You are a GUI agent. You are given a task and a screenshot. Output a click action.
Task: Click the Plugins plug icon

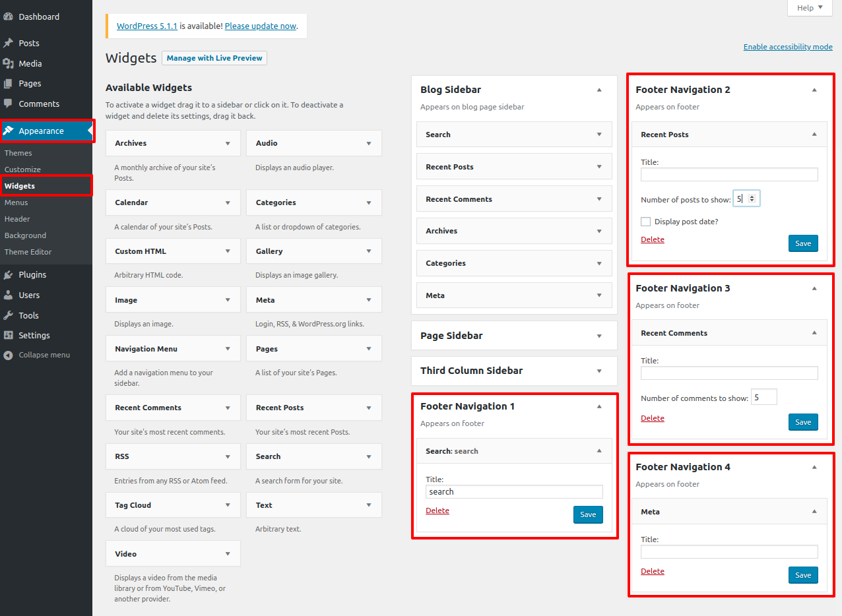coord(9,274)
